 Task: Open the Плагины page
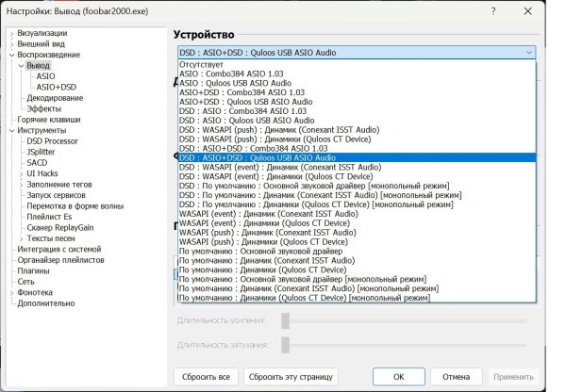click(33, 271)
